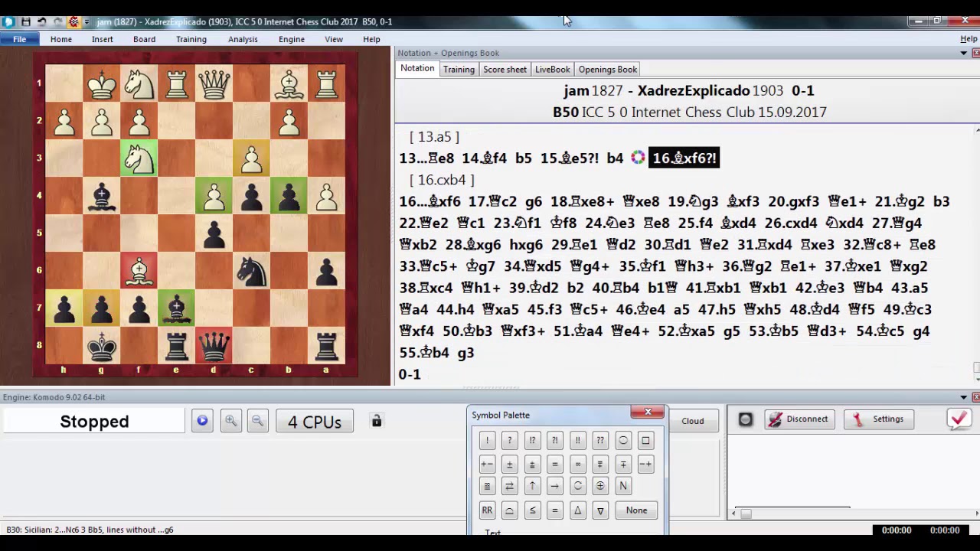Select the ? mistake symbol
The image size is (980, 551).
(509, 441)
